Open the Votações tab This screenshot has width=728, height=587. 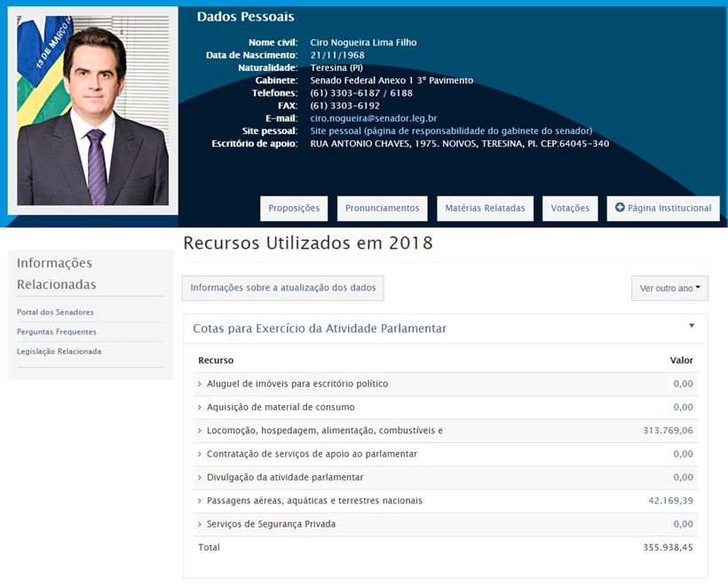pyautogui.click(x=570, y=208)
